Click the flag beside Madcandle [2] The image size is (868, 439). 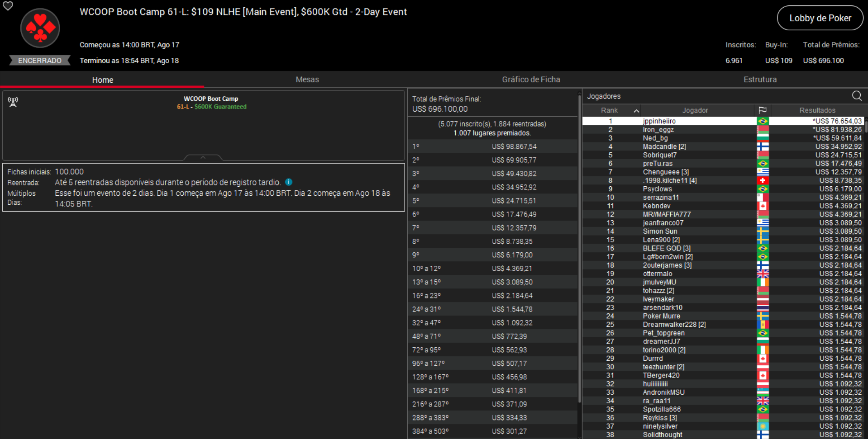pos(763,146)
